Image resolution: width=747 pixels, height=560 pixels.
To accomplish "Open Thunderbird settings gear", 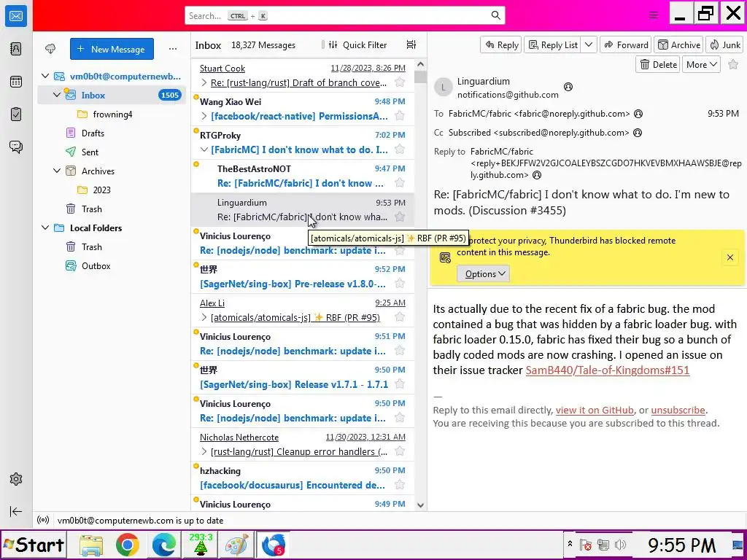I will click(16, 479).
